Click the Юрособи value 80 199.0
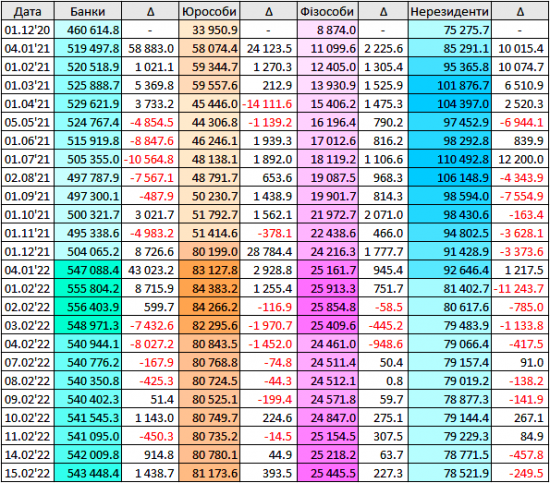 click(209, 251)
